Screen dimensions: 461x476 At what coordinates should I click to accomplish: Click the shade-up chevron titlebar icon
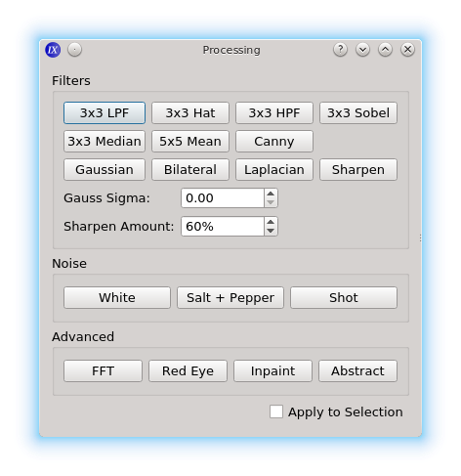pos(385,50)
